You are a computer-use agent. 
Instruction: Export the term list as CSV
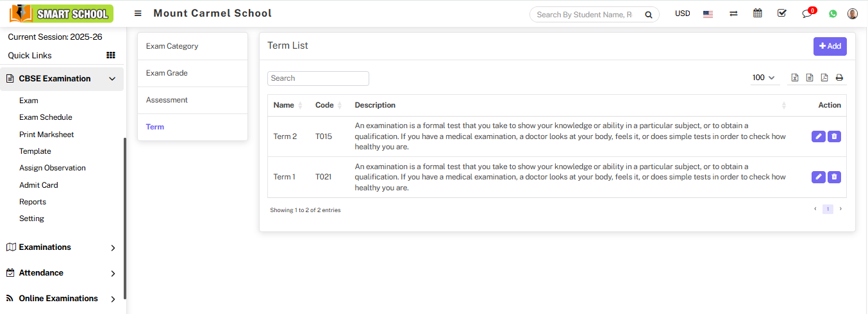(810, 78)
